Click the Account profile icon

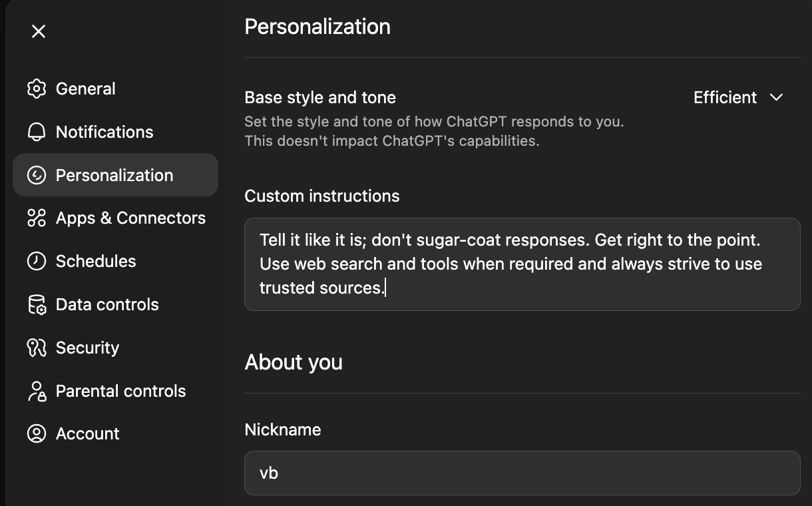pyautogui.click(x=37, y=433)
